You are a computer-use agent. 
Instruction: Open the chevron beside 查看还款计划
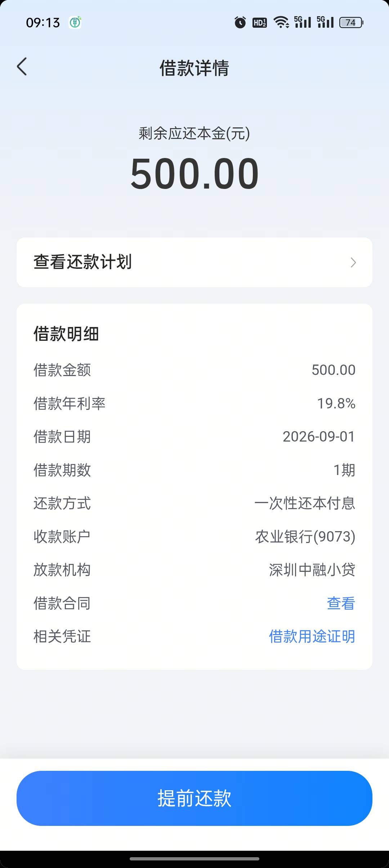click(353, 262)
